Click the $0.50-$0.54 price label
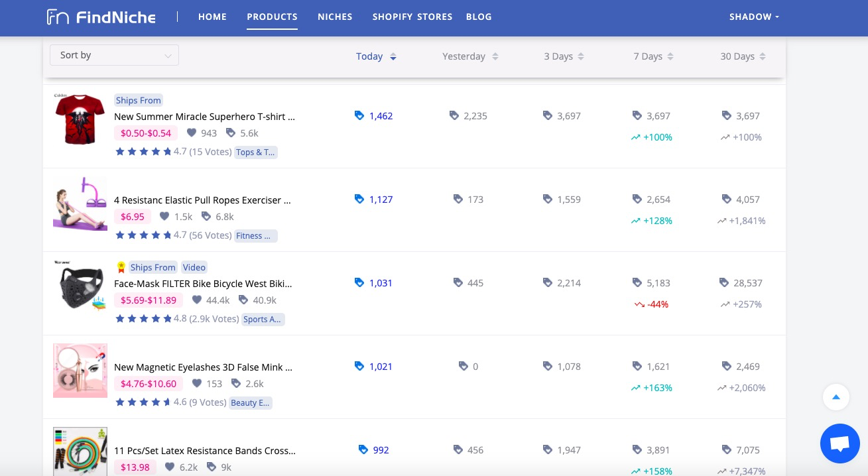 click(x=146, y=133)
